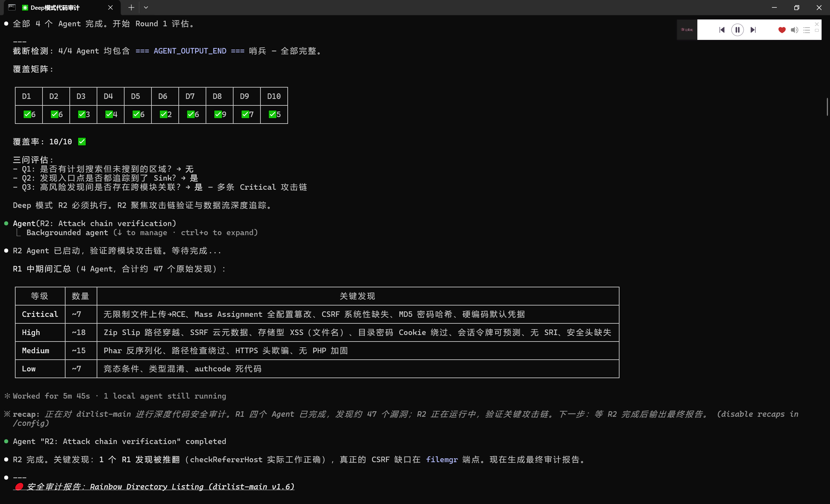
Task: Open a new terminal tab with plus button
Action: point(131,7)
